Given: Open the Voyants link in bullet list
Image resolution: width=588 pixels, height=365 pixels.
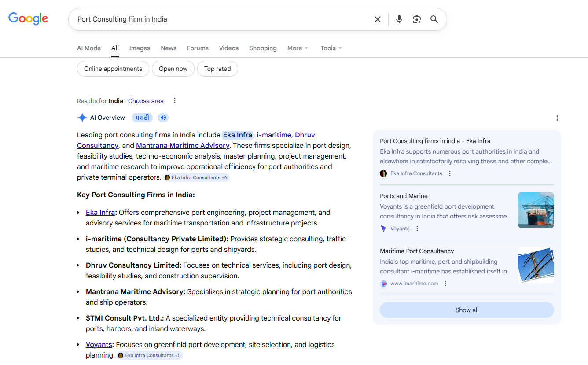Looking at the screenshot, I should [99, 344].
